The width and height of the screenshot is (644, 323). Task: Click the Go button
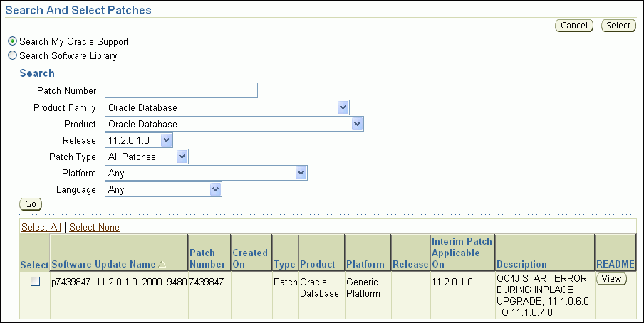click(x=31, y=204)
